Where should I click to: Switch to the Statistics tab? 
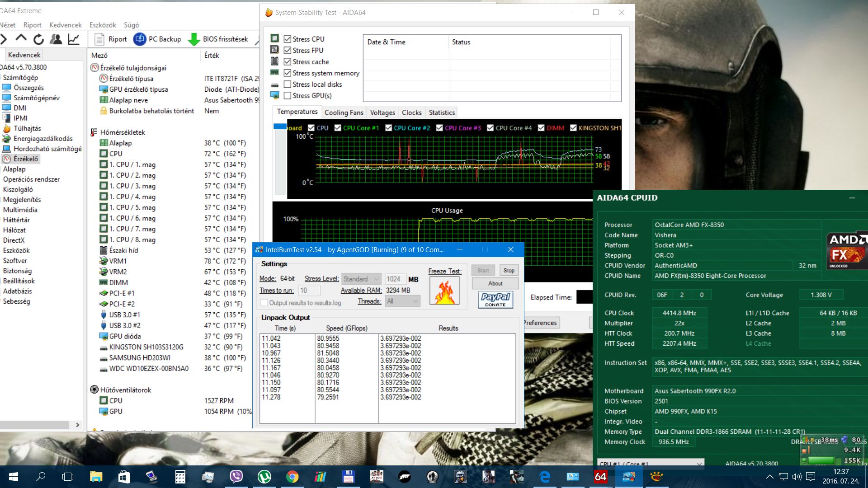click(442, 113)
